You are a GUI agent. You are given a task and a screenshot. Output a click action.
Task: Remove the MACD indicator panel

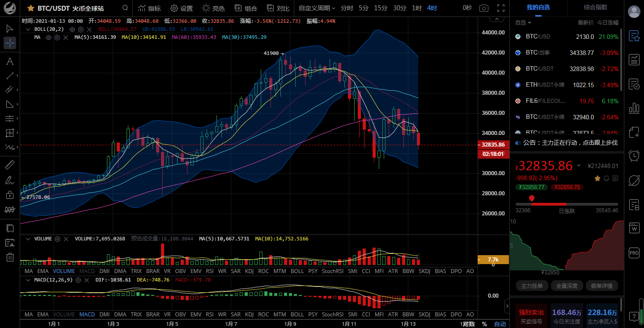click(86, 280)
